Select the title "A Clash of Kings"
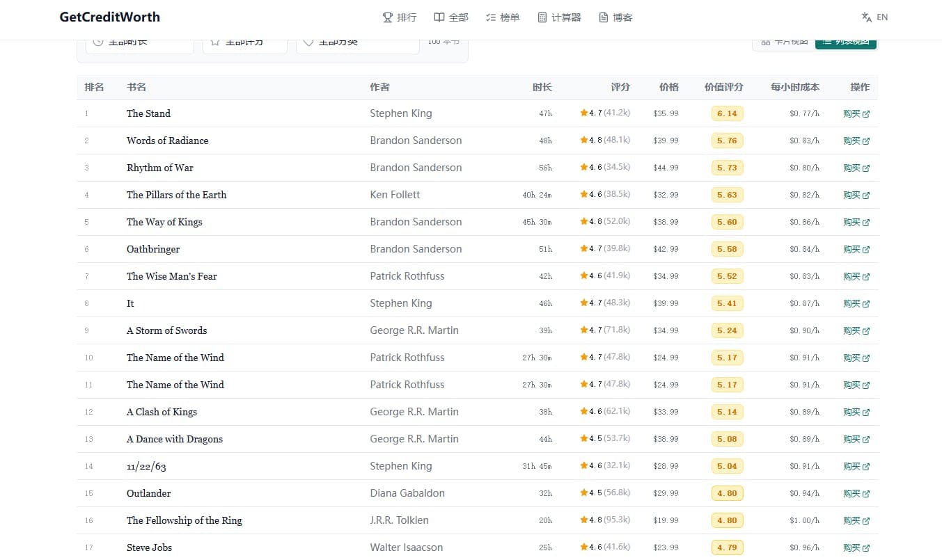Image resolution: width=942 pixels, height=560 pixels. 162,412
